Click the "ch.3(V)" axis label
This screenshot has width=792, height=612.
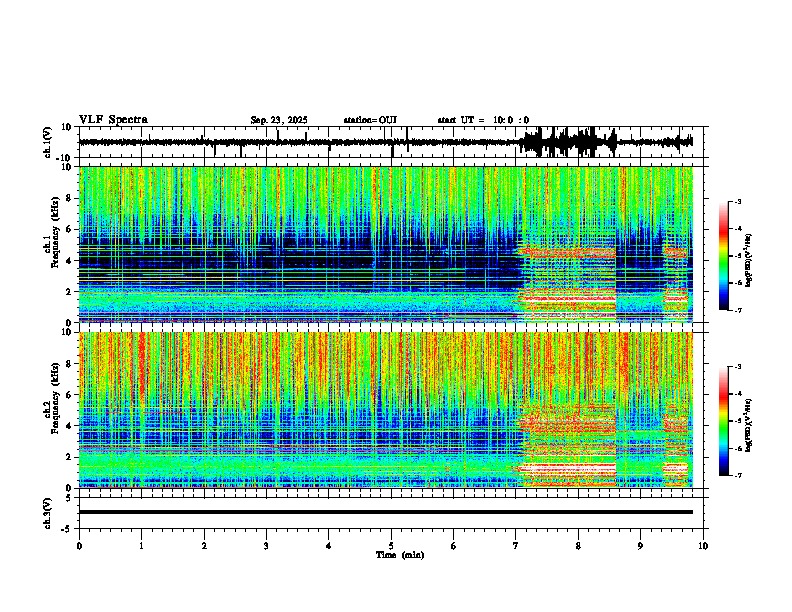click(x=48, y=513)
